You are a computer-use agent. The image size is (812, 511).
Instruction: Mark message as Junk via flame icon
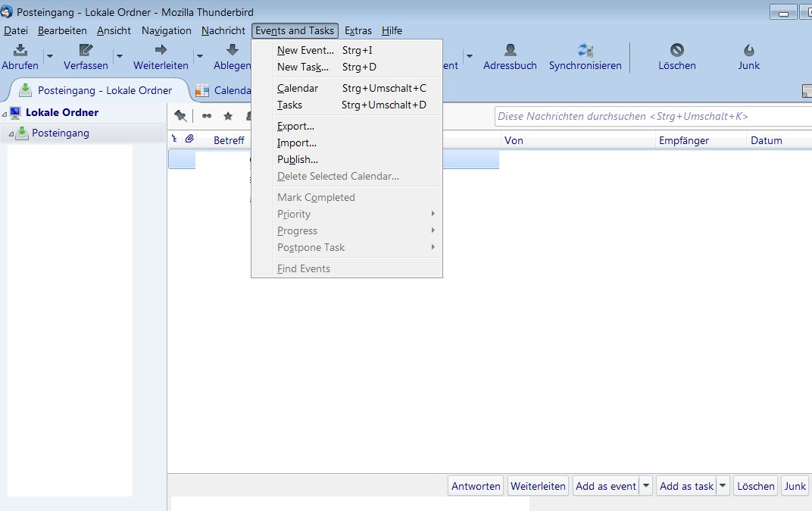click(x=748, y=50)
